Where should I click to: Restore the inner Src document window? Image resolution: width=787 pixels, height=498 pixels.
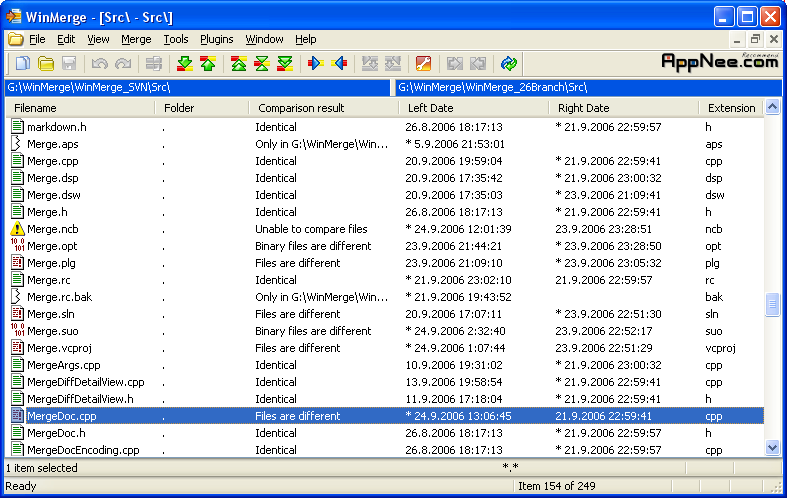tap(755, 39)
